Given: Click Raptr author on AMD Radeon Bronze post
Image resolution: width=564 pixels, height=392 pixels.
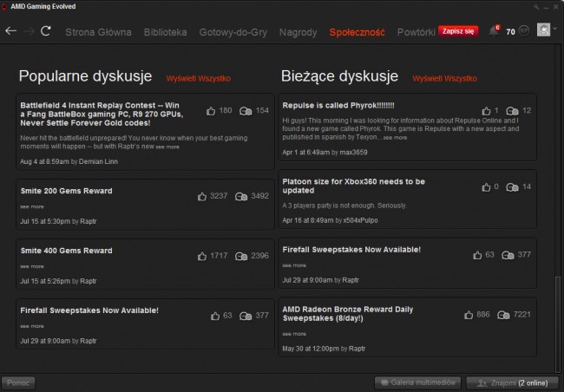Looking at the screenshot, I should (x=357, y=349).
